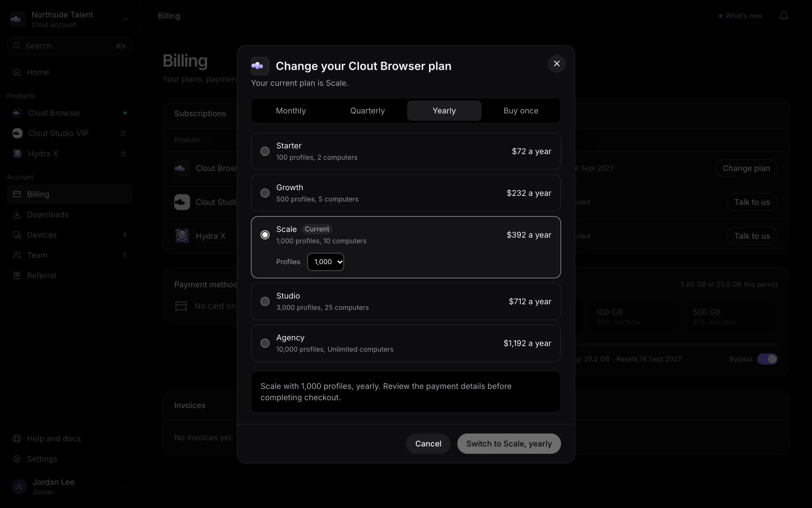Select the Studio plan radio button

click(265, 301)
